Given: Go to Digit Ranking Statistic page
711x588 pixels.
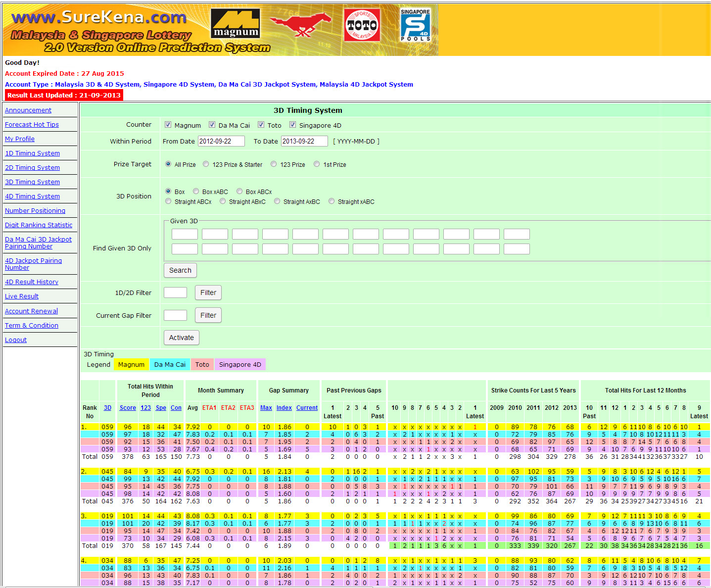Looking at the screenshot, I should point(39,225).
